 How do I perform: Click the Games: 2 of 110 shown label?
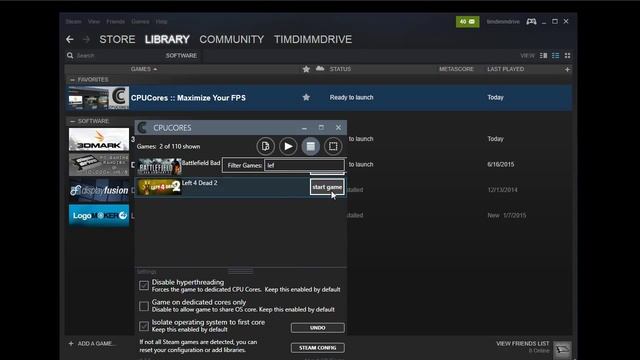pyautogui.click(x=168, y=147)
